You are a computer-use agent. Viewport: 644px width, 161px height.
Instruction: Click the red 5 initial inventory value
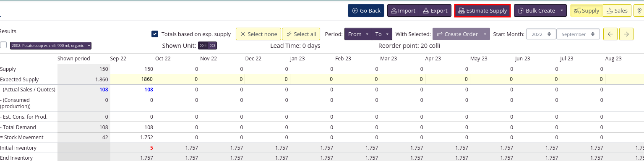coord(151,148)
